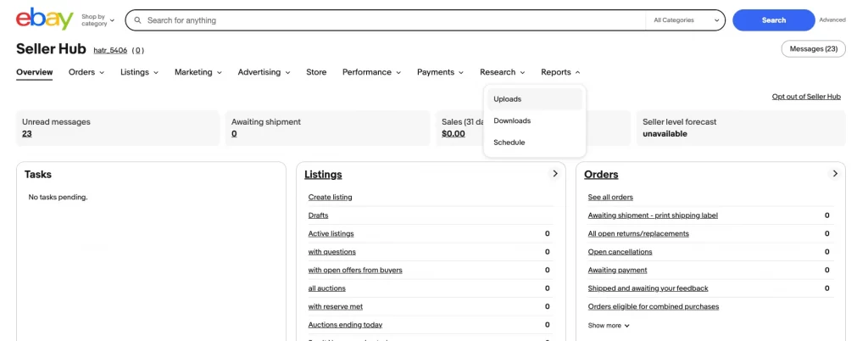The image size is (868, 341).
Task: Expand the Marketing navigation menu
Action: point(198,72)
